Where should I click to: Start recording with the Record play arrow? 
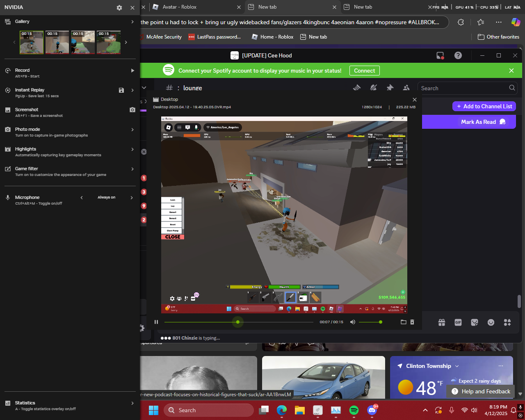click(x=132, y=71)
